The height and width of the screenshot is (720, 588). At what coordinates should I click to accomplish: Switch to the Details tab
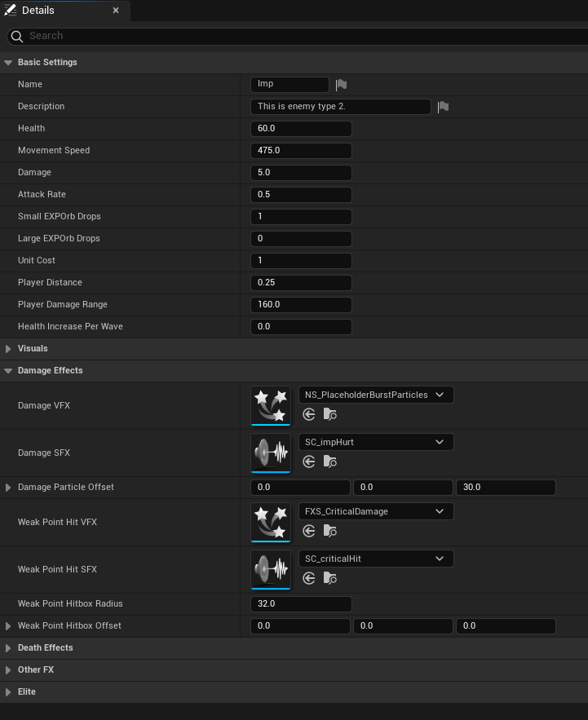38,11
